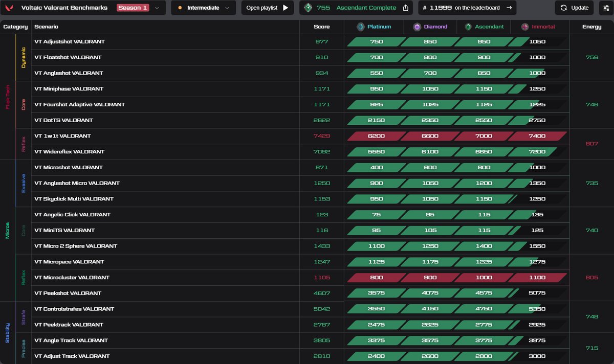The width and height of the screenshot is (614, 364).
Task: Click the score 2622 for DotTS
Action: [322, 120]
